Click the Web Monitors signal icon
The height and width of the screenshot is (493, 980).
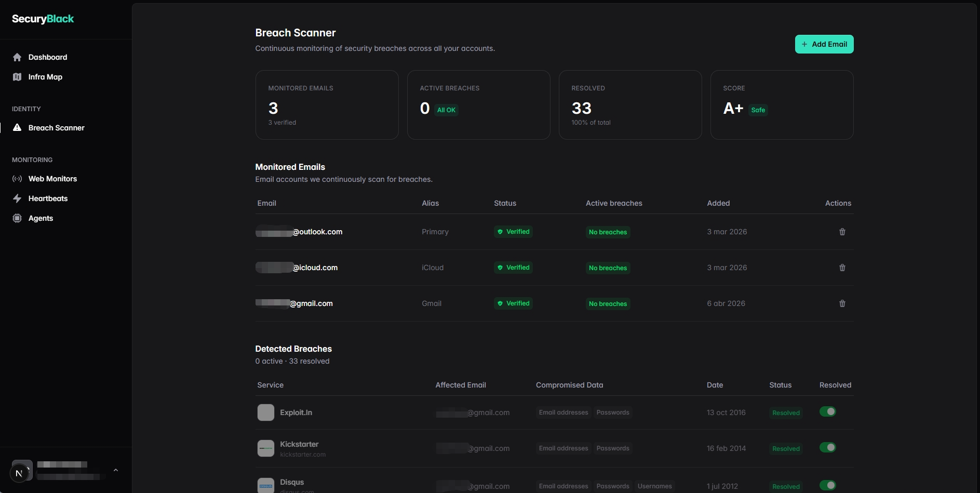point(17,179)
